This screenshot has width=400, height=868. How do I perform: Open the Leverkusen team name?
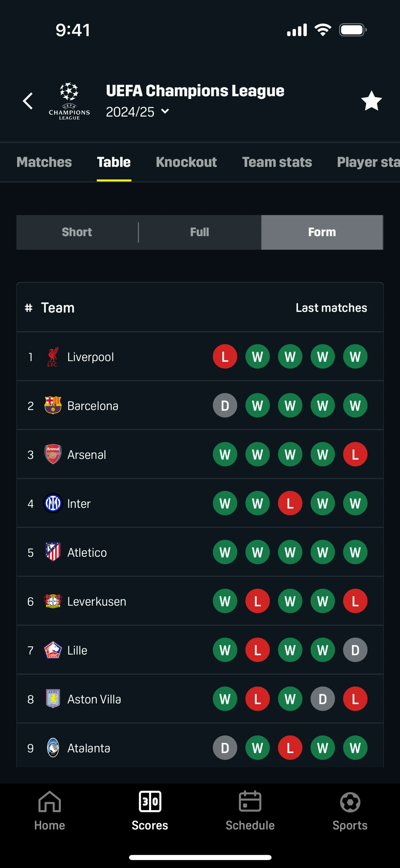(97, 601)
